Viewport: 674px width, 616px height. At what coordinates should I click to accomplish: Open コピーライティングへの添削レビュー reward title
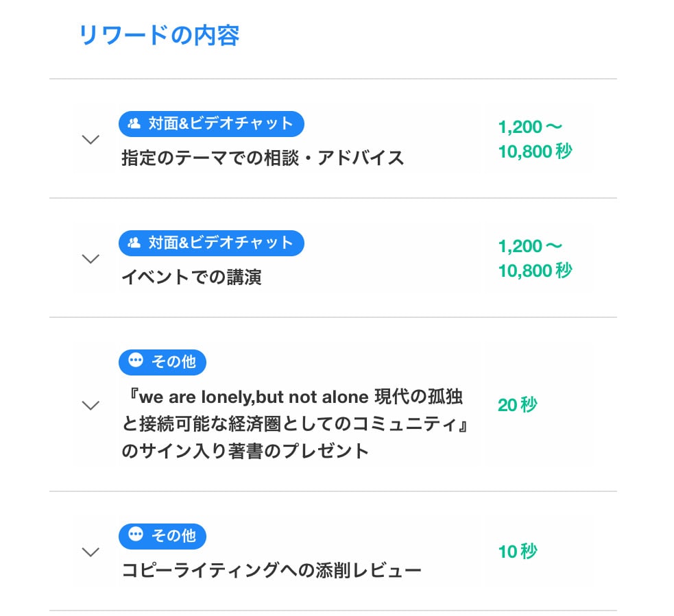coord(272,571)
